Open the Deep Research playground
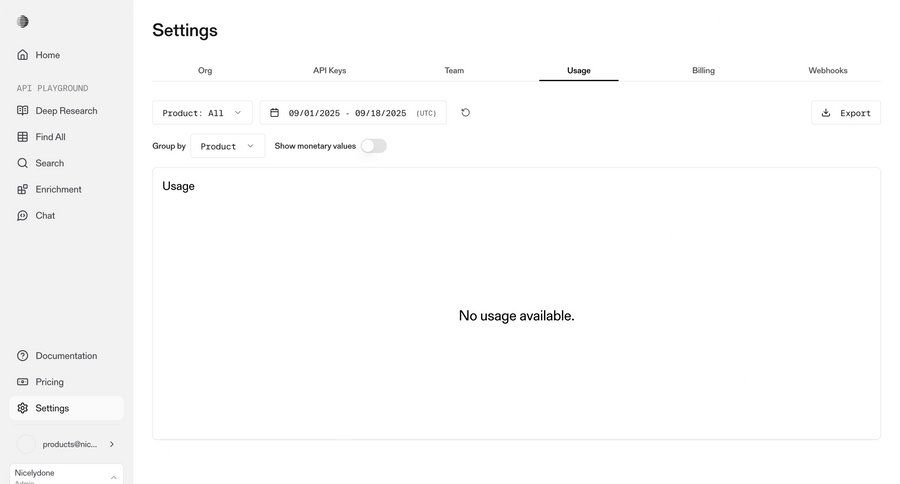 tap(66, 111)
